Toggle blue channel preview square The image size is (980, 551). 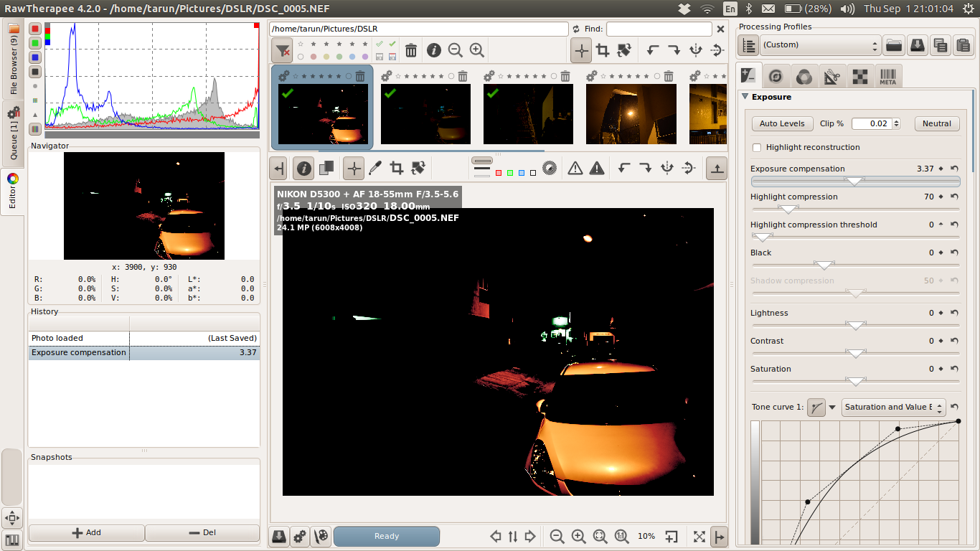click(x=522, y=173)
